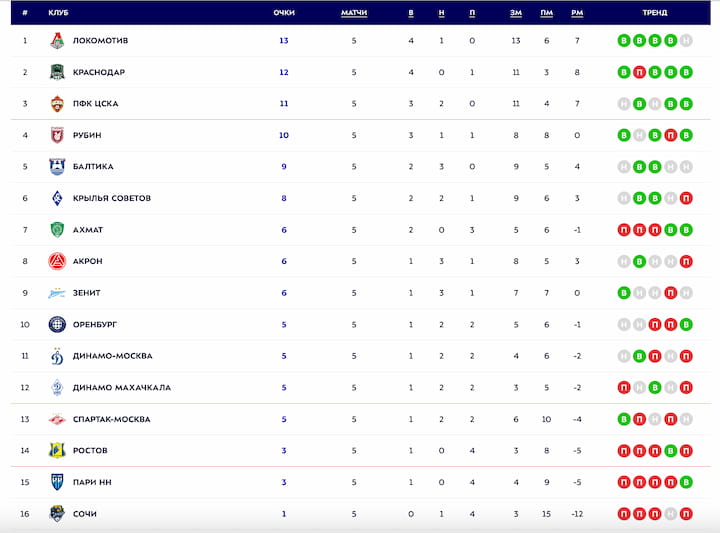
Task: Click the ПФК ЦСКА club crest
Action: pos(57,104)
